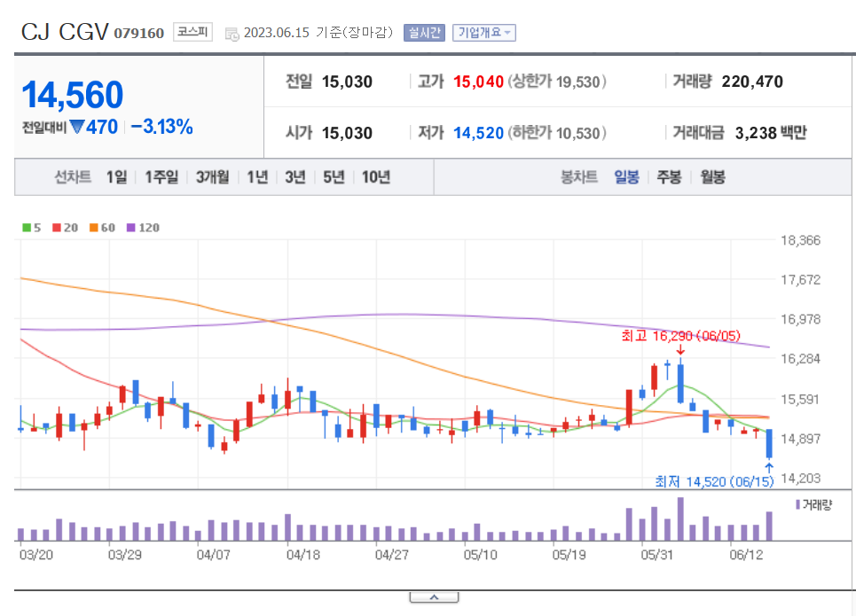Click the 거래량 value 220,470

click(751, 82)
